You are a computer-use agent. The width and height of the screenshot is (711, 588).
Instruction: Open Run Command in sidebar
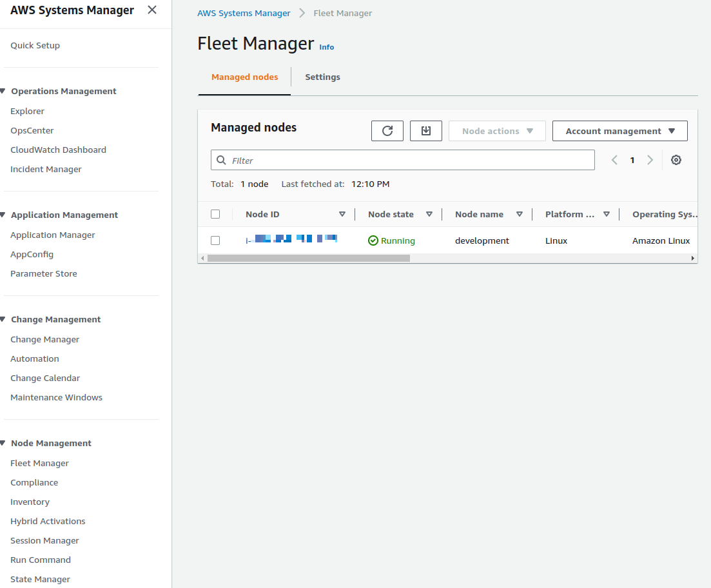(41, 560)
